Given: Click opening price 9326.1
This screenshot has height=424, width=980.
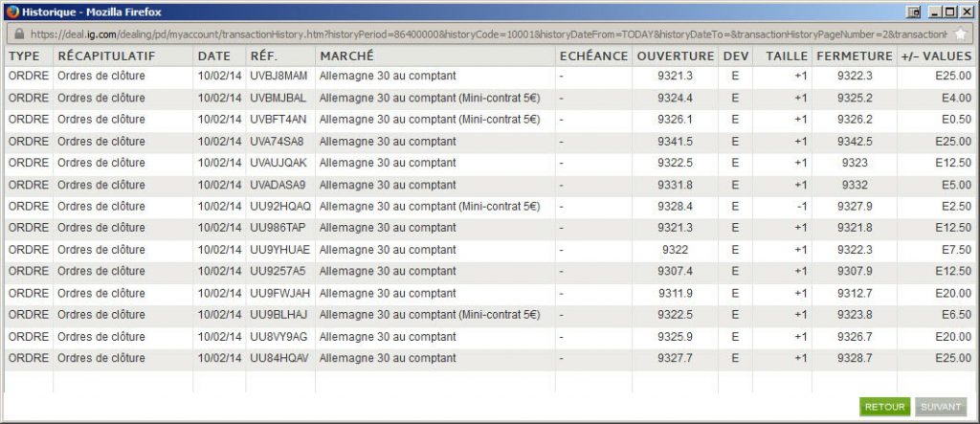Looking at the screenshot, I should coord(675,119).
